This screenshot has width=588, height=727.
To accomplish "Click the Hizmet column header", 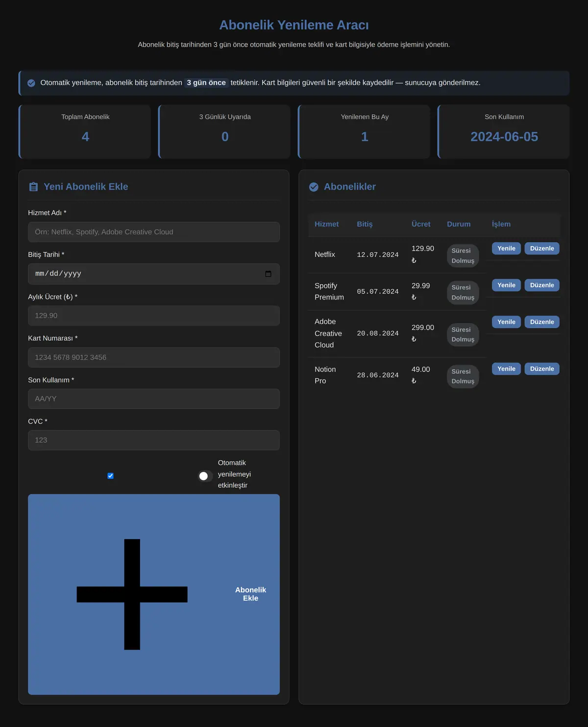I will point(326,224).
